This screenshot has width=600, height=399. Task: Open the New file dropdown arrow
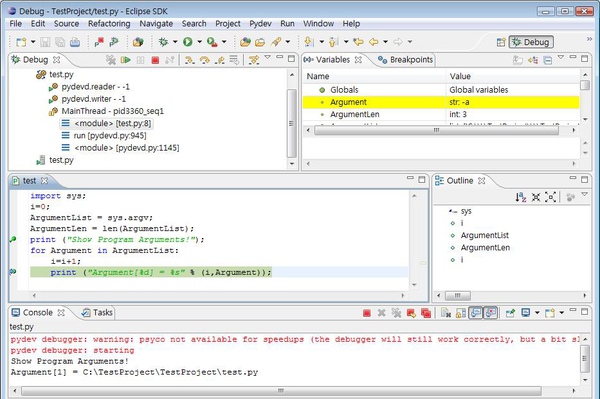click(x=33, y=42)
